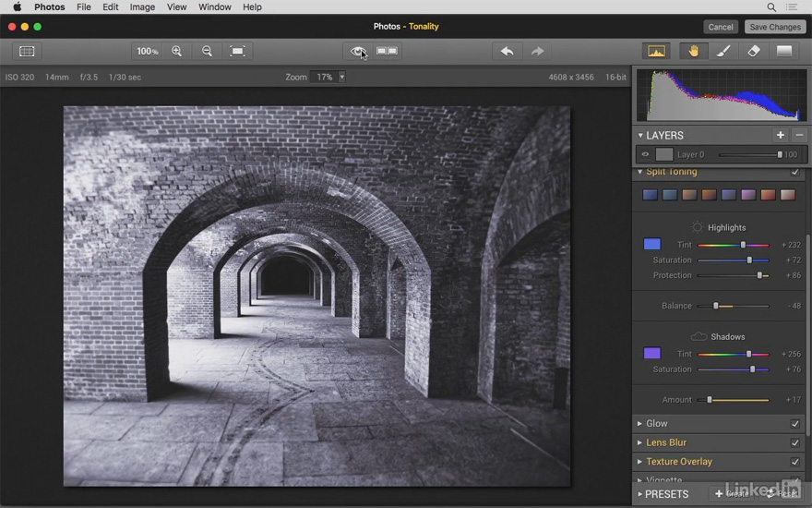This screenshot has width=812, height=508.
Task: Redo the last adjustment
Action: pyautogui.click(x=538, y=51)
